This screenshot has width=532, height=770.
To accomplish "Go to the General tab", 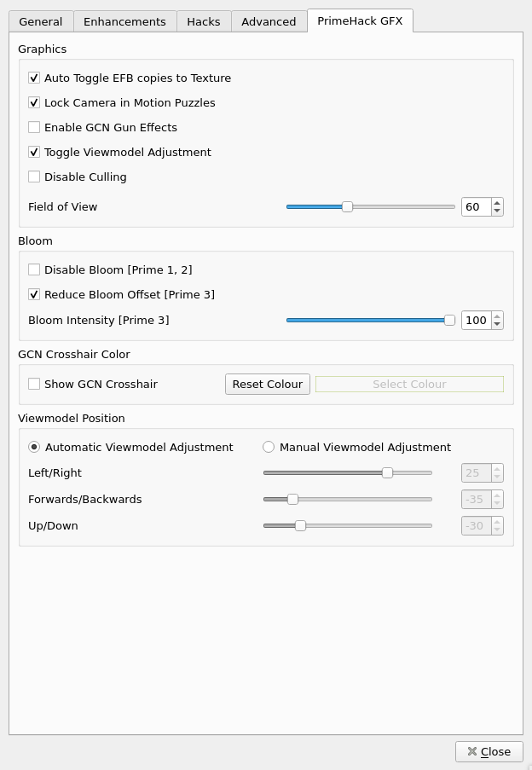I will point(41,21).
